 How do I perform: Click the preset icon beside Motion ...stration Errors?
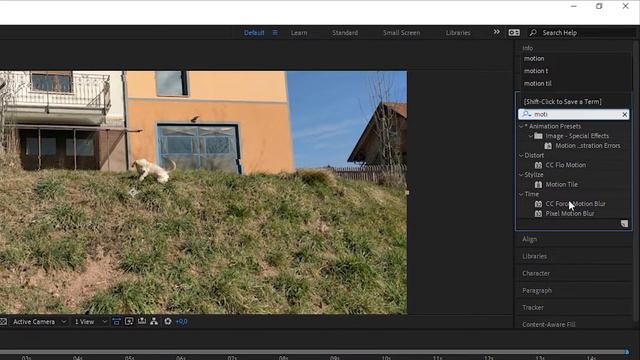click(x=548, y=146)
